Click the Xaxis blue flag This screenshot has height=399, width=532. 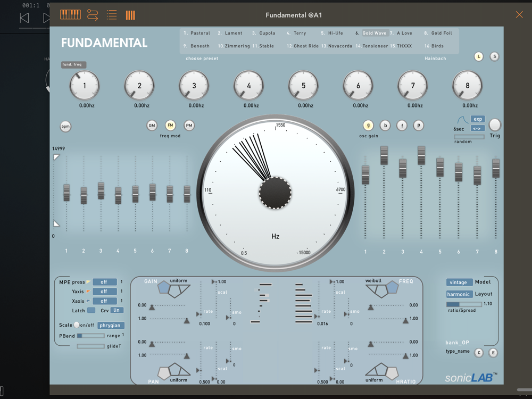pyautogui.click(x=88, y=301)
